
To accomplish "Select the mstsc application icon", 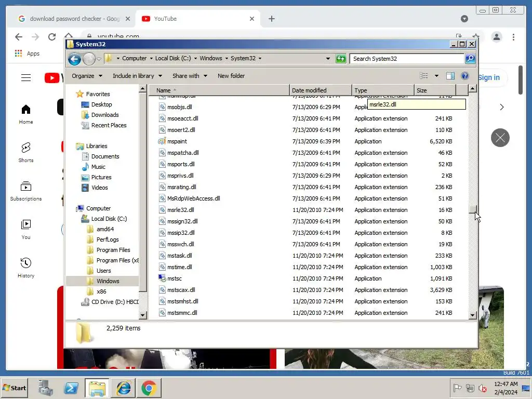I will pyautogui.click(x=162, y=278).
